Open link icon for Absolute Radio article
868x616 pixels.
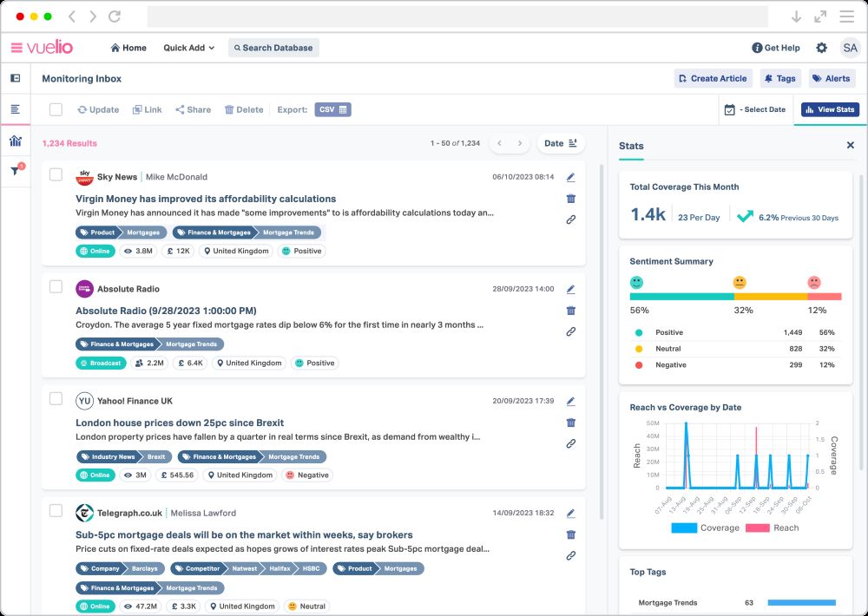pyautogui.click(x=571, y=331)
